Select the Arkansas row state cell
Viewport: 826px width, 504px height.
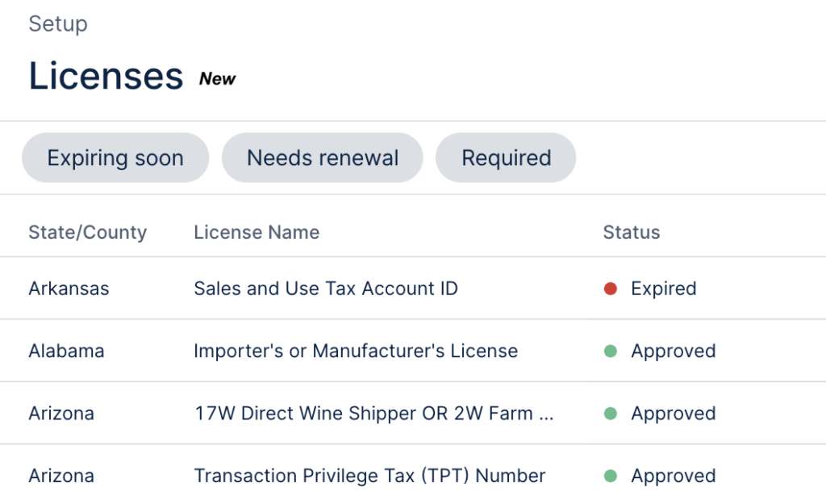pos(69,289)
